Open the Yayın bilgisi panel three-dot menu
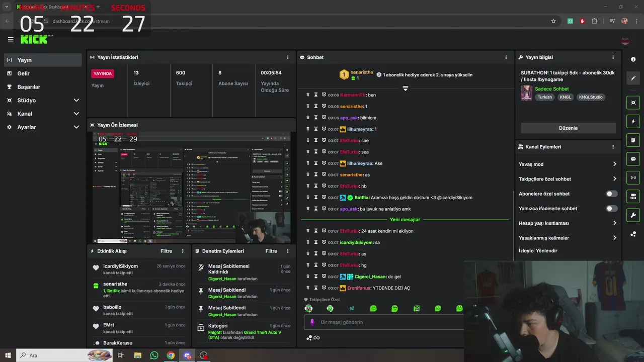Image resolution: width=644 pixels, height=362 pixels. click(613, 57)
